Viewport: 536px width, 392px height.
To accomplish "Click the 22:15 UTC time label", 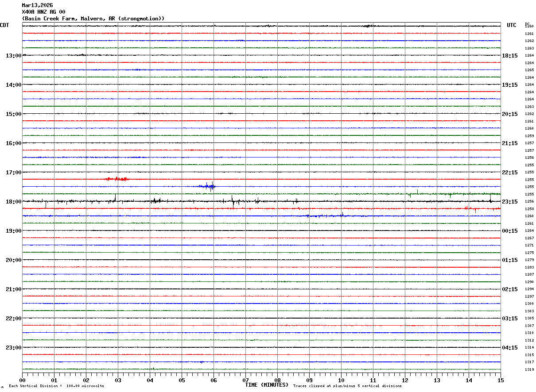I will [510, 173].
